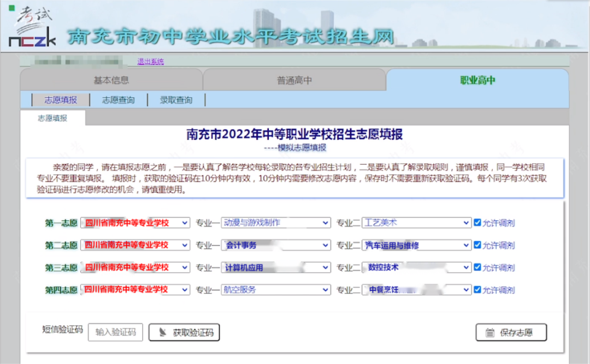This screenshot has width=590, height=364.
Task: Click the 保存志愿 button
Action: pyautogui.click(x=511, y=332)
